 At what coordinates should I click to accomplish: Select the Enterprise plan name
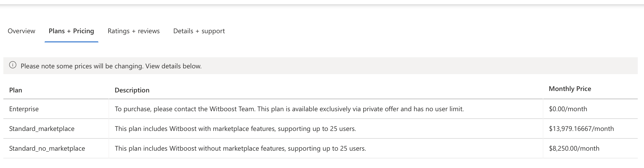pos(24,109)
